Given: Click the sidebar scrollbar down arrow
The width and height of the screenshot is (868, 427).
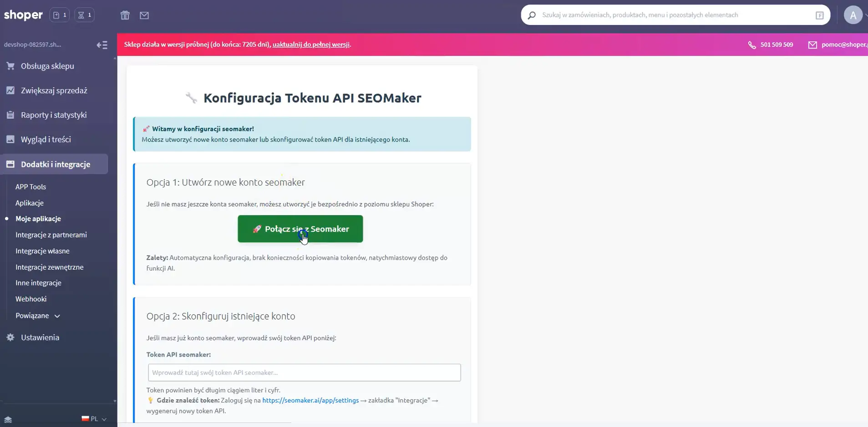Looking at the screenshot, I should point(115,401).
